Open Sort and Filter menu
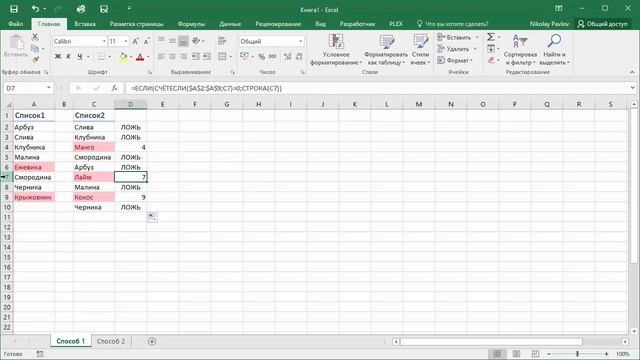 (520, 50)
